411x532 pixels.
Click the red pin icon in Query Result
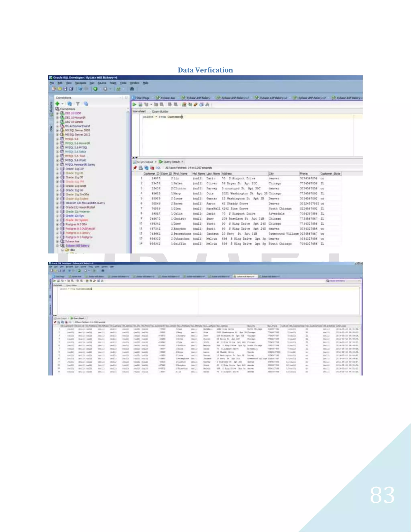pyautogui.click(x=135, y=168)
